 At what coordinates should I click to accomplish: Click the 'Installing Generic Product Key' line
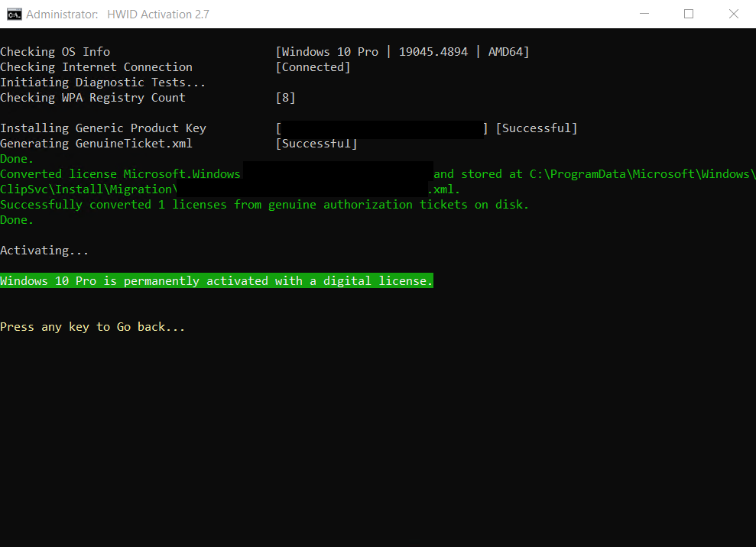(103, 128)
